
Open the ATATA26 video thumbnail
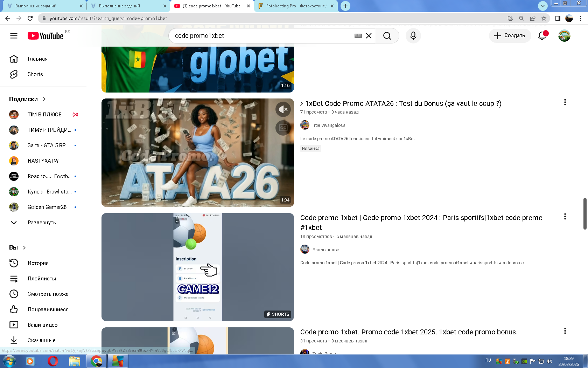pyautogui.click(x=198, y=152)
